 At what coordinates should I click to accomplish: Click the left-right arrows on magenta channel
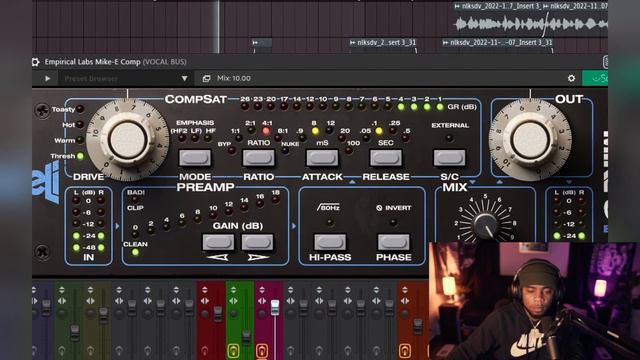tap(262, 301)
